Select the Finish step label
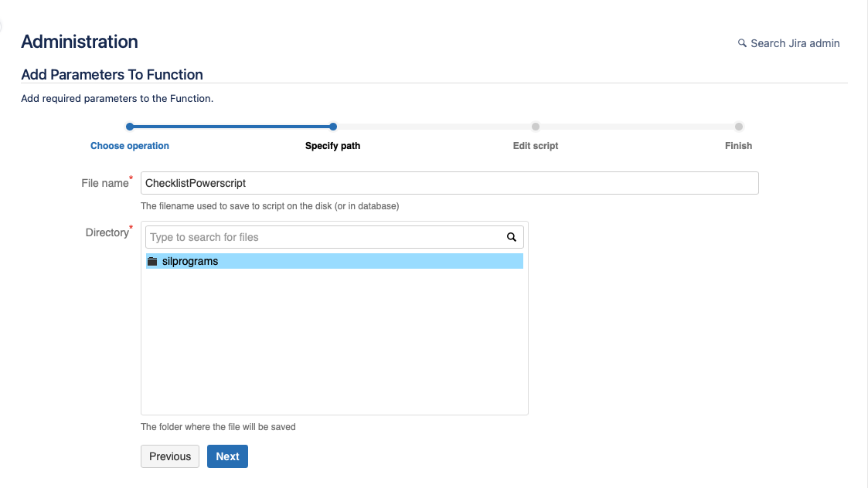868x488 pixels. click(x=738, y=145)
